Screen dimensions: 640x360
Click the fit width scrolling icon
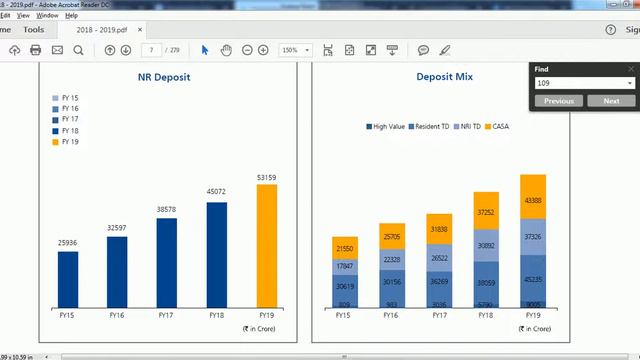(x=328, y=50)
